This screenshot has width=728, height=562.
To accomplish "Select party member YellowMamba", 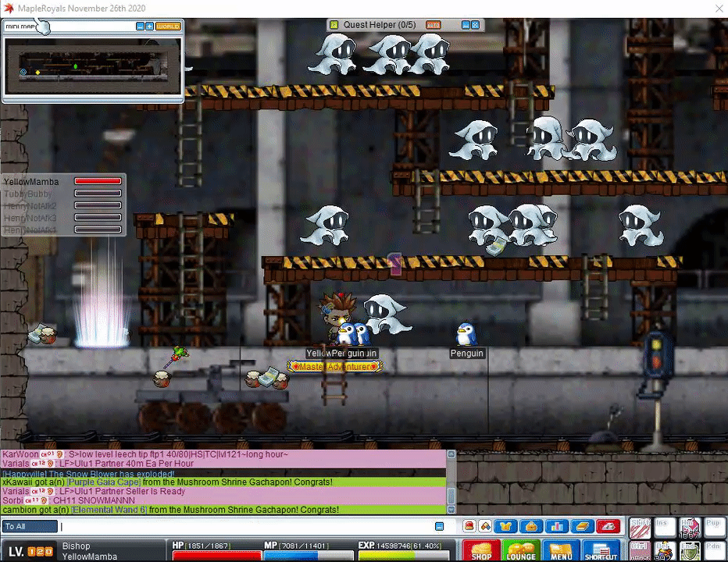I will (31, 182).
